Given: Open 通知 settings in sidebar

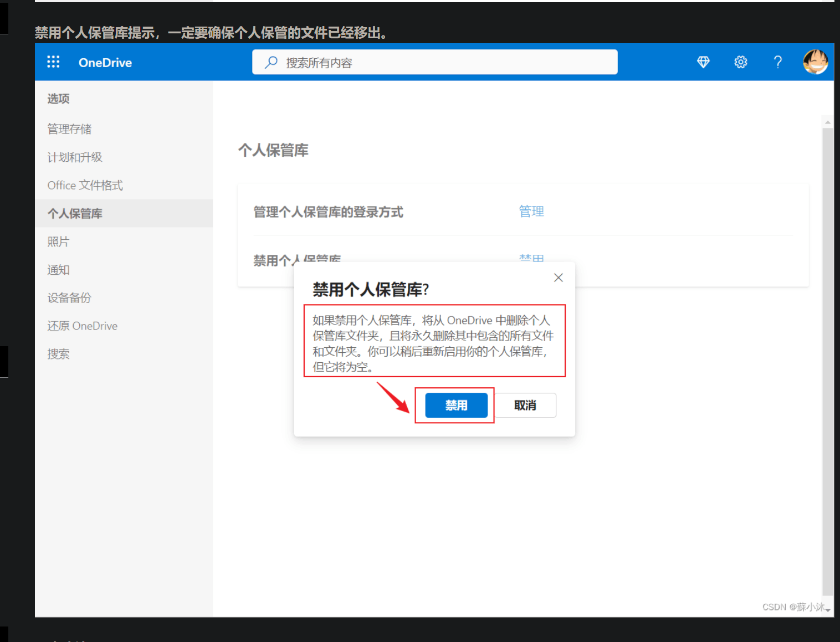Looking at the screenshot, I should coord(58,270).
